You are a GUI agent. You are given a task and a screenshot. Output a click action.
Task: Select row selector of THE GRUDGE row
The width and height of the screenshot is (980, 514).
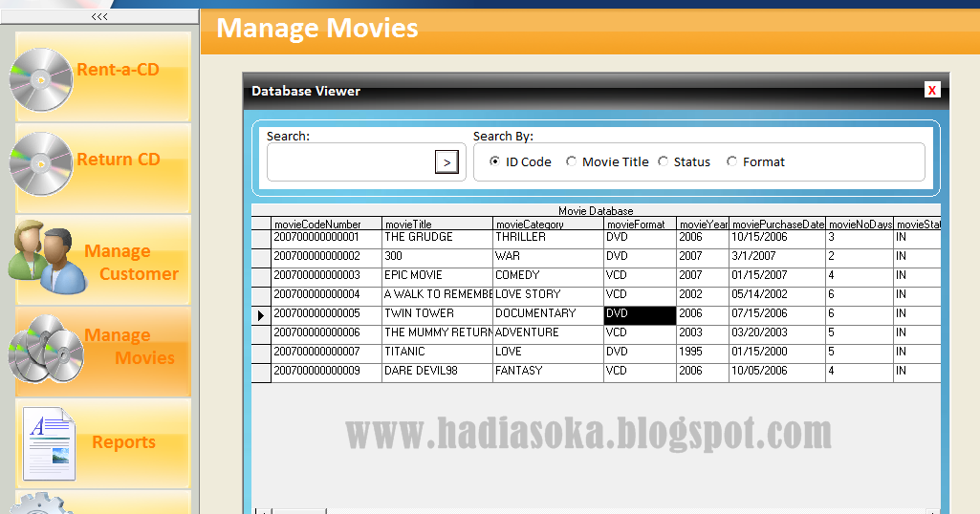(x=261, y=239)
